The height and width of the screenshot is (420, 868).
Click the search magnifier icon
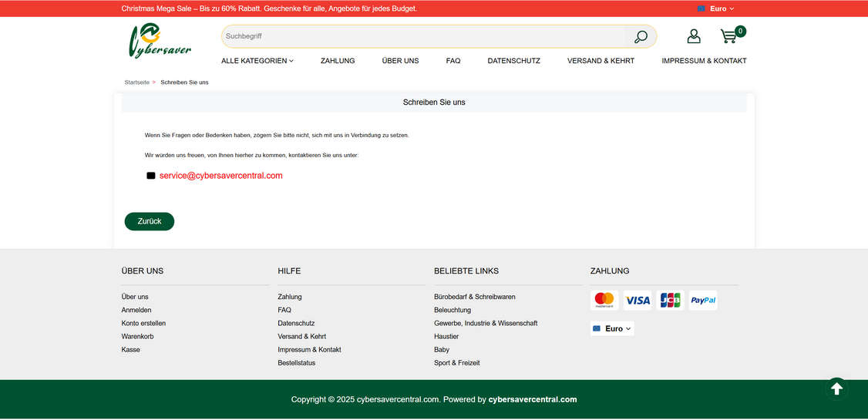pyautogui.click(x=641, y=36)
